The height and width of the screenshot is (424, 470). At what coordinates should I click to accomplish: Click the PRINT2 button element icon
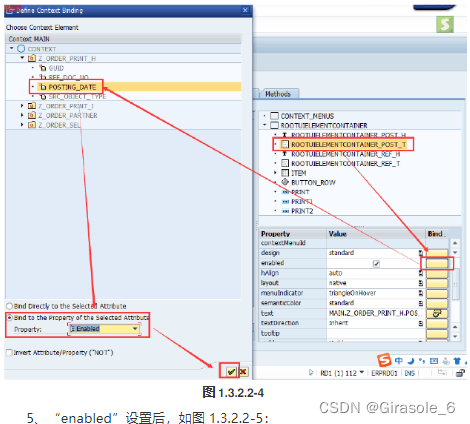pos(285,211)
